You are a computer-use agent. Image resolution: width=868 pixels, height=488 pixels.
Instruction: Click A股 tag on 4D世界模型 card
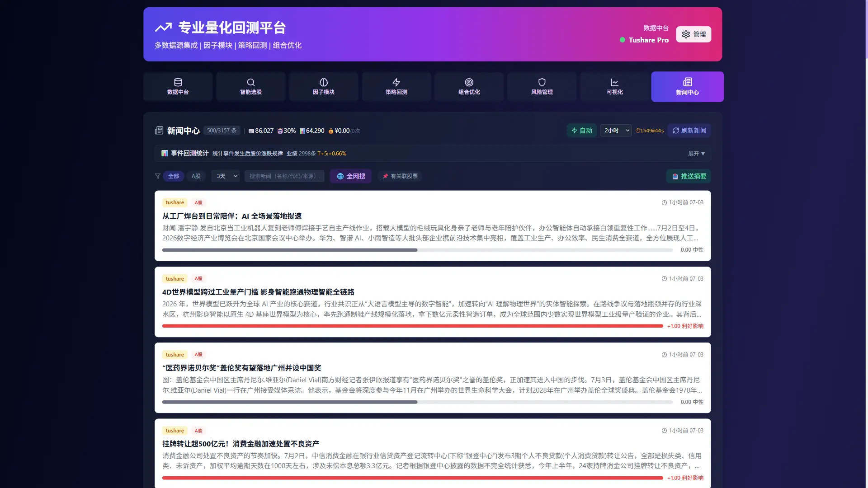(x=198, y=279)
